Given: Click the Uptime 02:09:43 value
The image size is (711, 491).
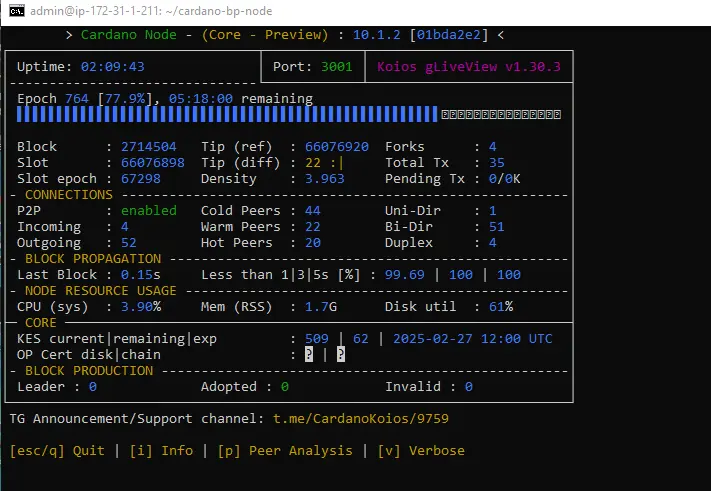Looking at the screenshot, I should point(113,67).
